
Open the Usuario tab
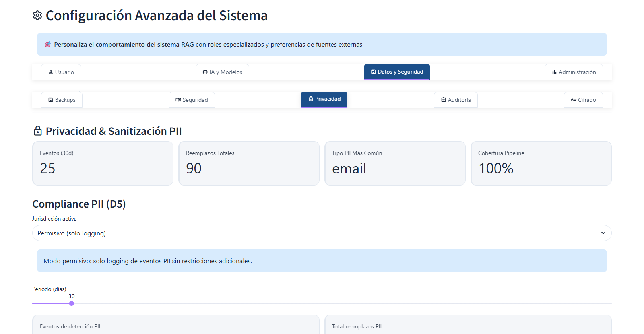(x=61, y=72)
